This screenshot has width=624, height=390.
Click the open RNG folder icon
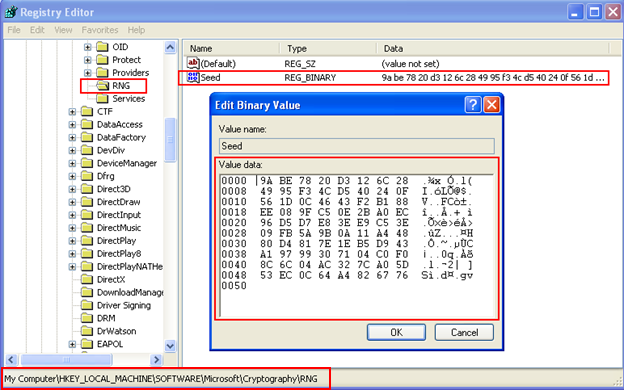[103, 86]
